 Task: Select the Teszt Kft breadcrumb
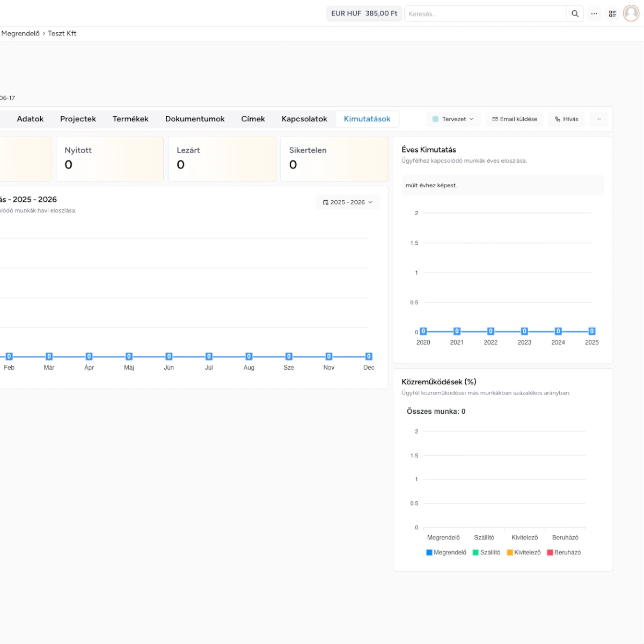tap(62, 33)
